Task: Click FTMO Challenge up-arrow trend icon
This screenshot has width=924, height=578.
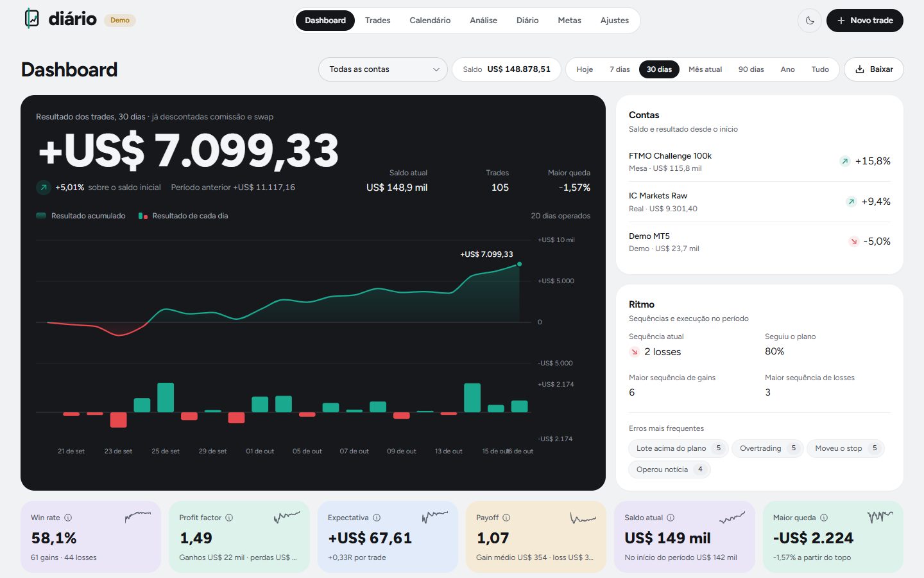Action: pos(845,161)
